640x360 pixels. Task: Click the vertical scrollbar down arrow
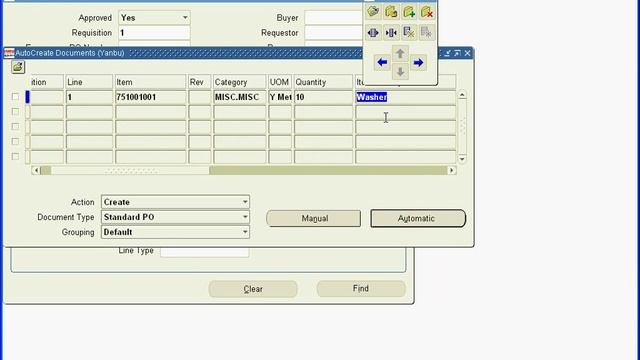[x=462, y=159]
